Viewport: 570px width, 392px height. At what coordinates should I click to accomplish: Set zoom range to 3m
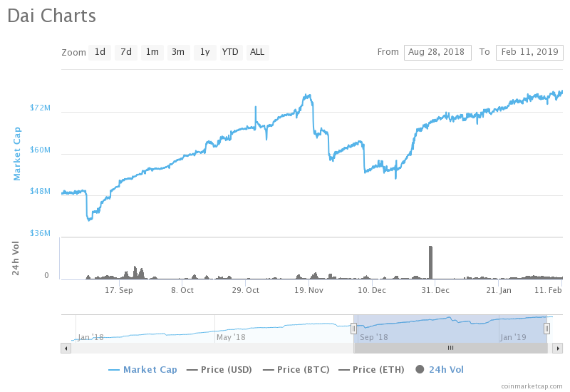[x=179, y=52]
